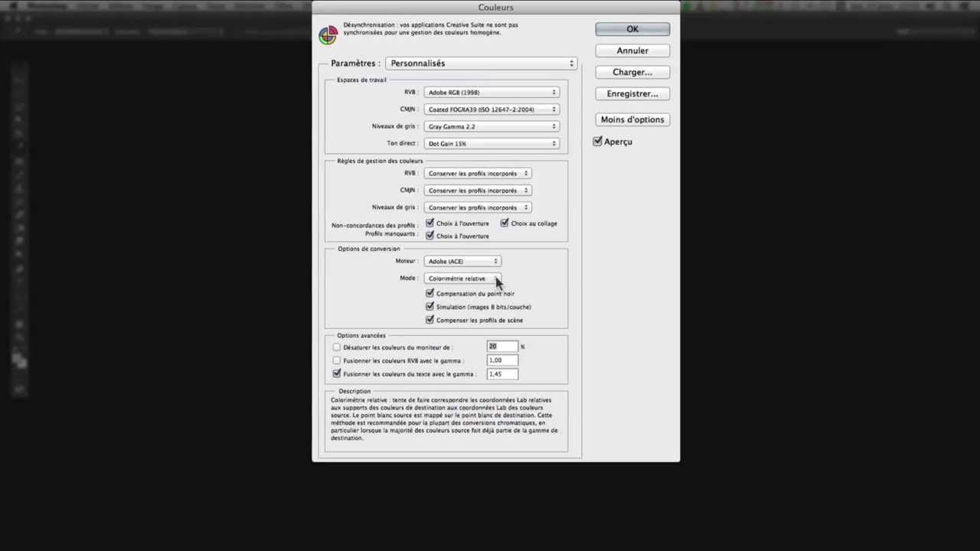Image resolution: width=980 pixels, height=551 pixels.
Task: Enable Fusionner les couleurs RVB avec gamma
Action: [337, 360]
